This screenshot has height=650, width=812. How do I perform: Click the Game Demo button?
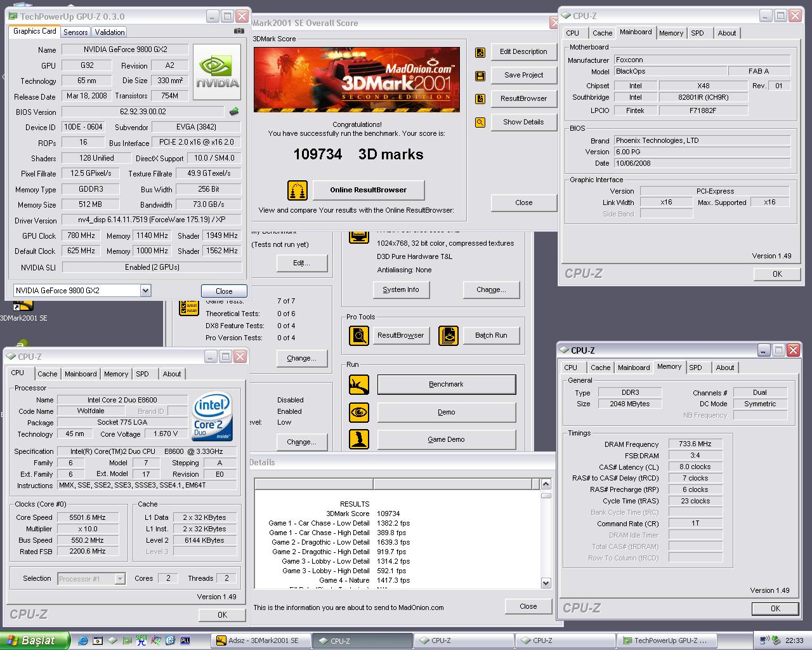click(446, 440)
